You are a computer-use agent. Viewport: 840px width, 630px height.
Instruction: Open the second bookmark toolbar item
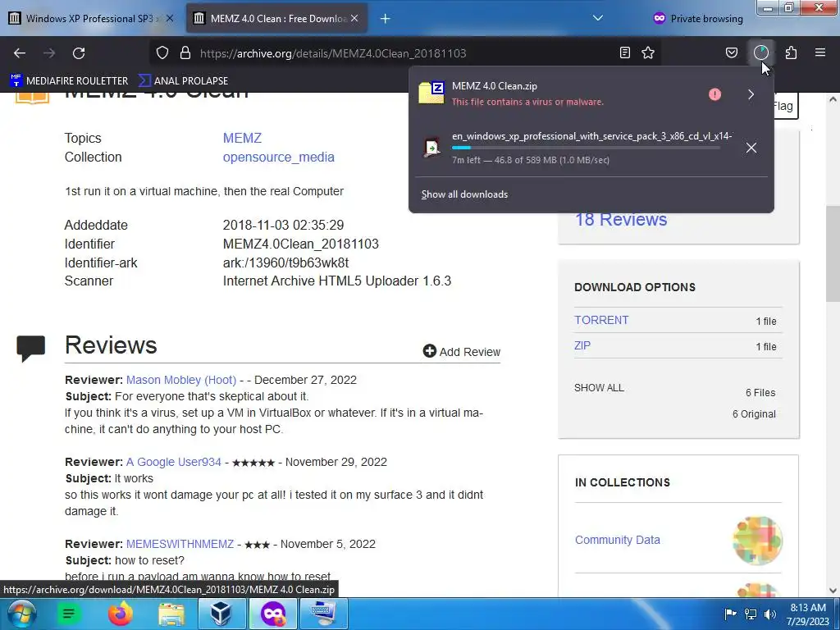[183, 81]
